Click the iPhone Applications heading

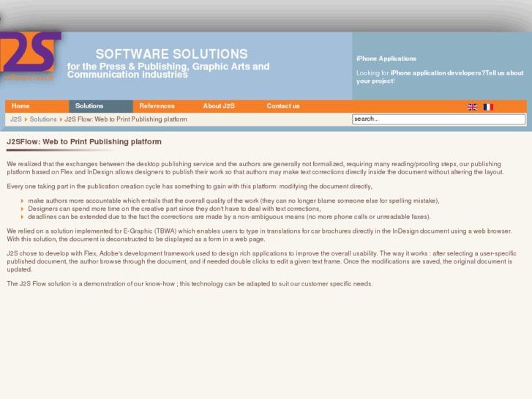pyautogui.click(x=386, y=59)
